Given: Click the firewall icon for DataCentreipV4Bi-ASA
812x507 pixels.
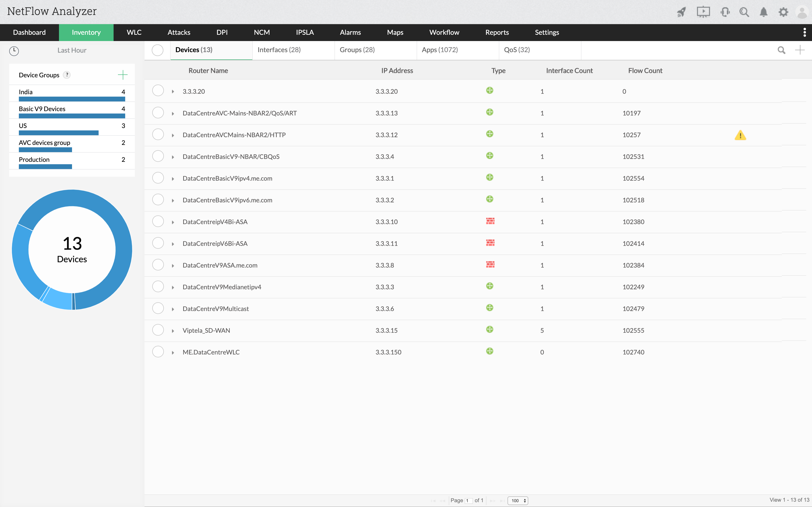Looking at the screenshot, I should click(x=490, y=221).
